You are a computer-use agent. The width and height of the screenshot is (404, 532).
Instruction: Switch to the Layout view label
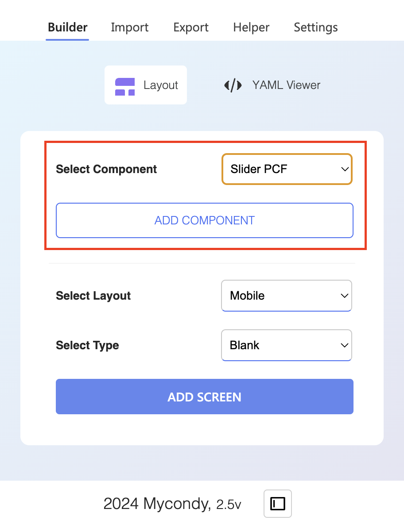[161, 85]
